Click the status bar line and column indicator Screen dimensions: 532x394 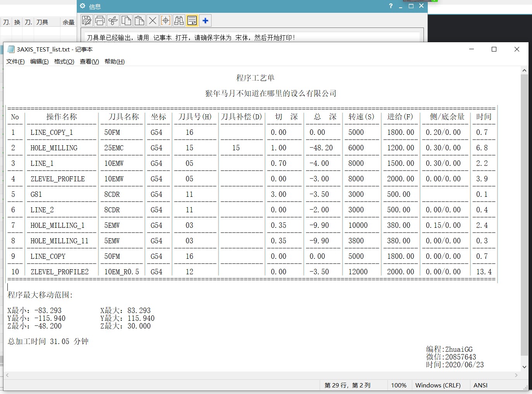(348, 385)
